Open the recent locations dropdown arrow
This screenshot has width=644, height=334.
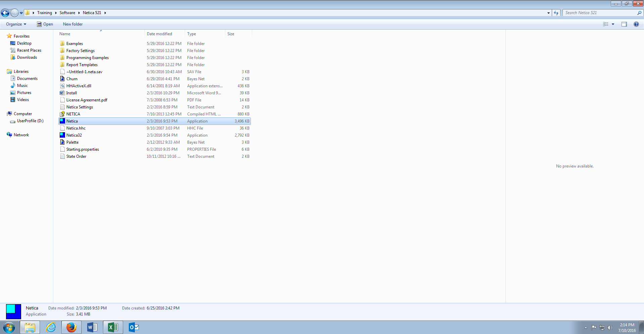(x=21, y=13)
